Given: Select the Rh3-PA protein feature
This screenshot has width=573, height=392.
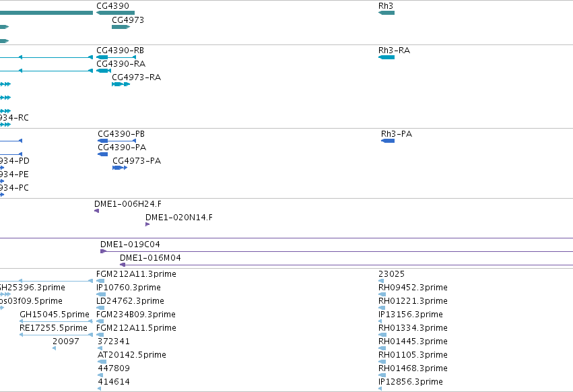Looking at the screenshot, I should click(x=388, y=141).
